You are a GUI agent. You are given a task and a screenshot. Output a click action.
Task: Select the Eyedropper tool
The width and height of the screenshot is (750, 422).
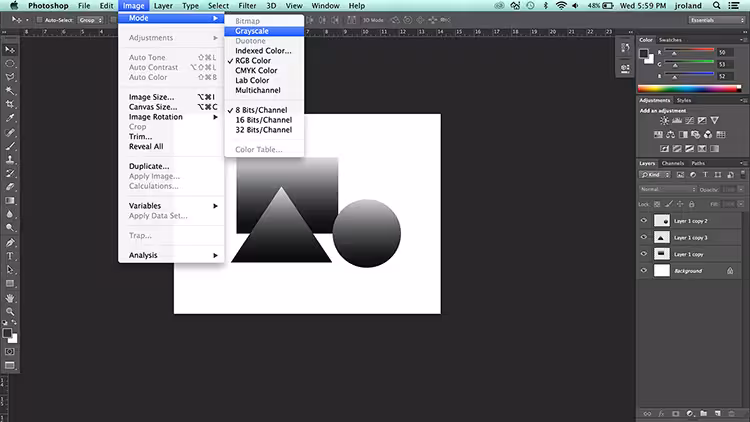[x=10, y=118]
